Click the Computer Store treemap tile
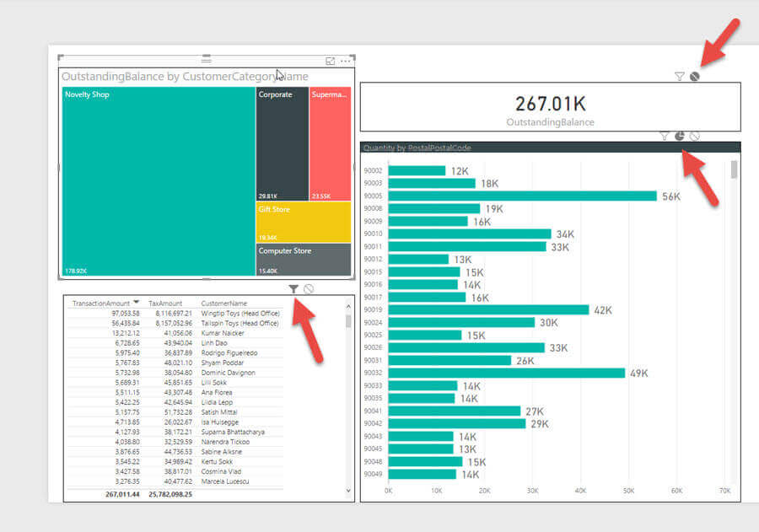The width and height of the screenshot is (759, 532). click(x=303, y=260)
